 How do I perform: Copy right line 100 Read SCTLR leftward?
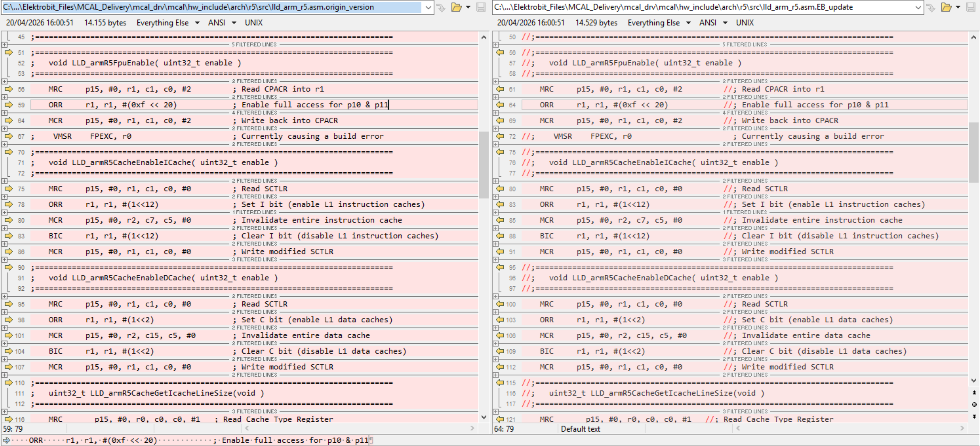pyautogui.click(x=500, y=304)
